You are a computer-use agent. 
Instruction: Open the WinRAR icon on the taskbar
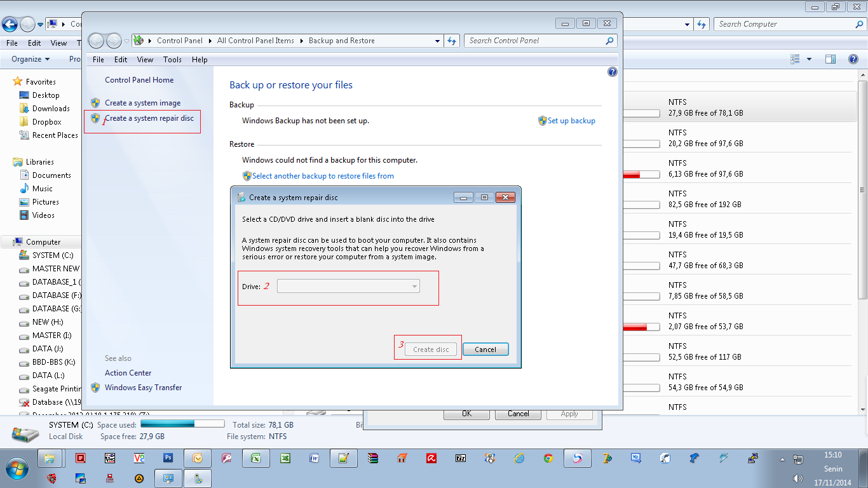(x=373, y=457)
